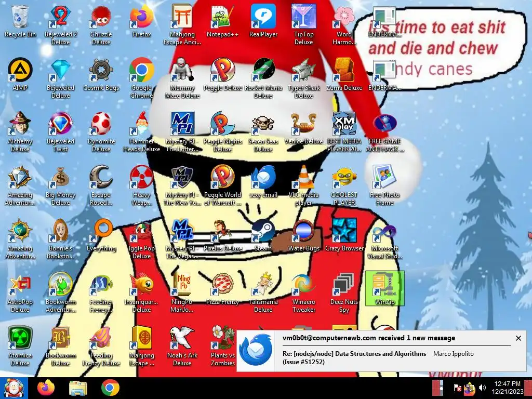Open Notepad++ desktop icon
Viewport: 532px width, 399px height.
[x=222, y=21]
